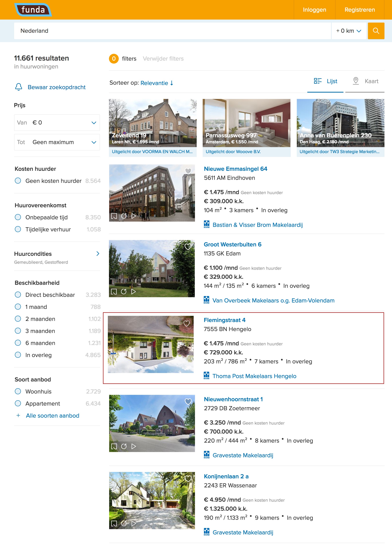
Task: Favorite Nieuwe Emmasingel 64 with heart icon
Action: click(188, 171)
